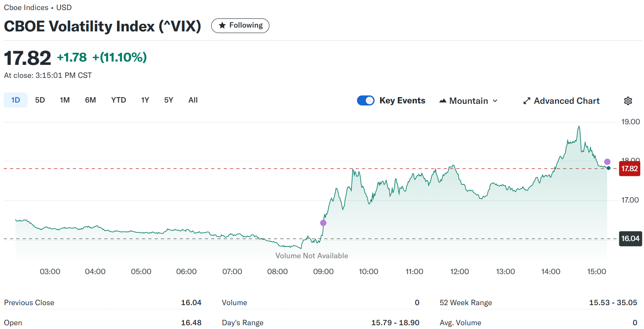Click the purple key event marker near 09:00
The height and width of the screenshot is (329, 644).
point(323,223)
